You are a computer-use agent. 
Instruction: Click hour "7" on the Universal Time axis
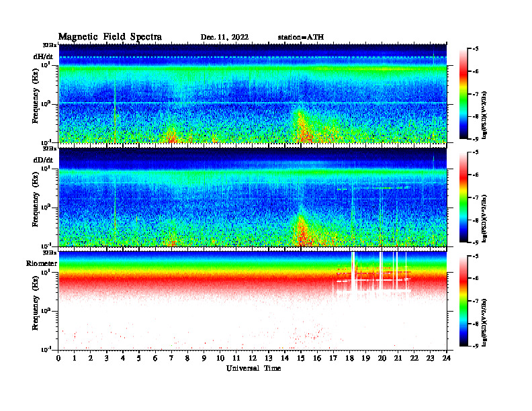coord(171,358)
